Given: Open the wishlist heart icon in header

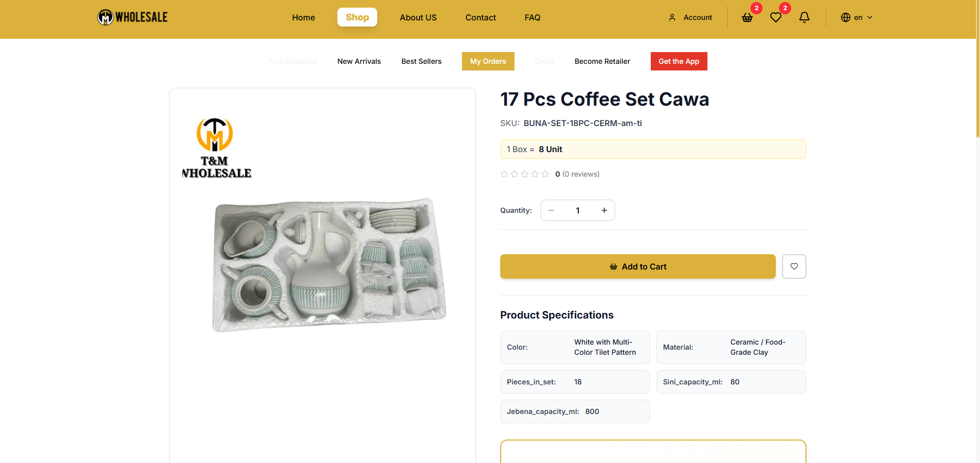Looking at the screenshot, I should 776,18.
